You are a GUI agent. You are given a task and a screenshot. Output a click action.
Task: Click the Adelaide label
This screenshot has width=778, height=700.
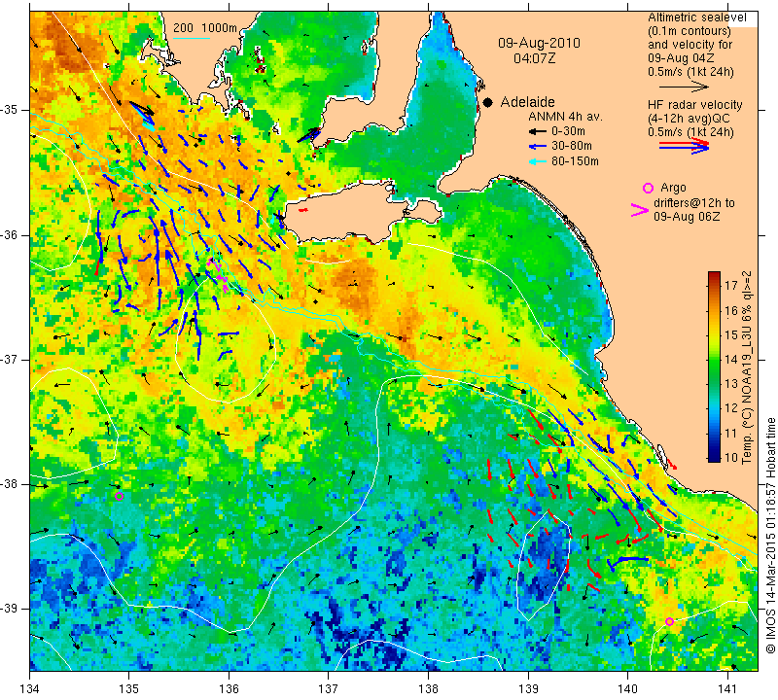tap(527, 102)
